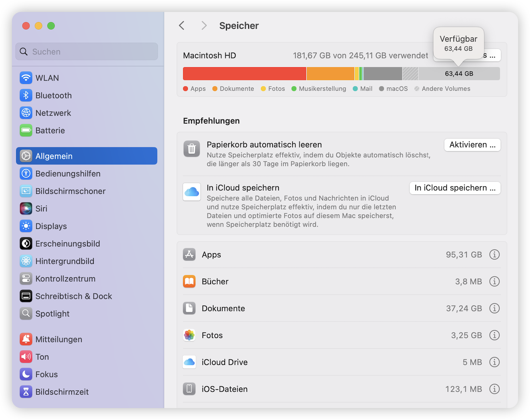The width and height of the screenshot is (530, 420).
Task: Click the 'Musikerstellung' legend label
Action: pos(322,89)
